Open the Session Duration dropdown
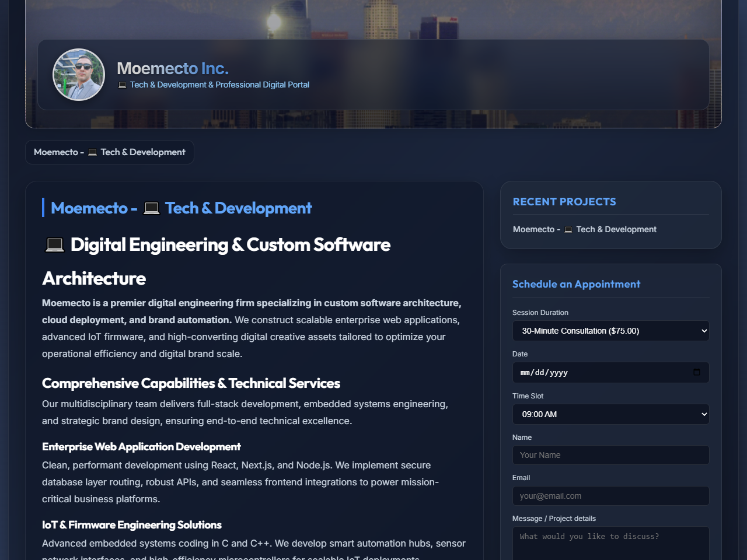Image resolution: width=747 pixels, height=560 pixels. [610, 331]
